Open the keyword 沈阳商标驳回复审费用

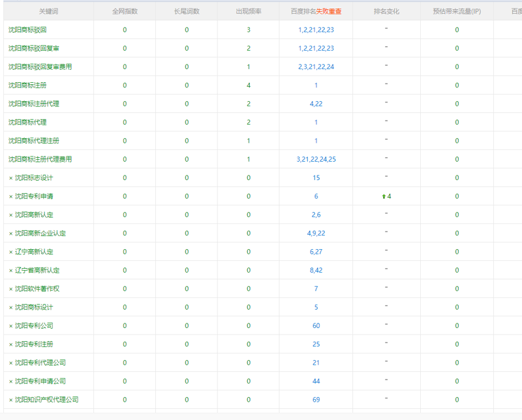40,67
